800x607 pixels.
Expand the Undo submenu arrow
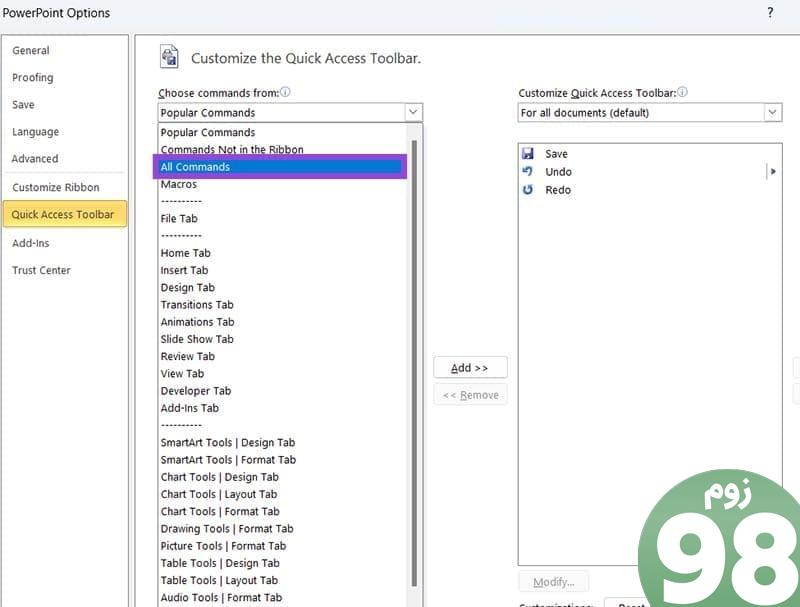773,171
